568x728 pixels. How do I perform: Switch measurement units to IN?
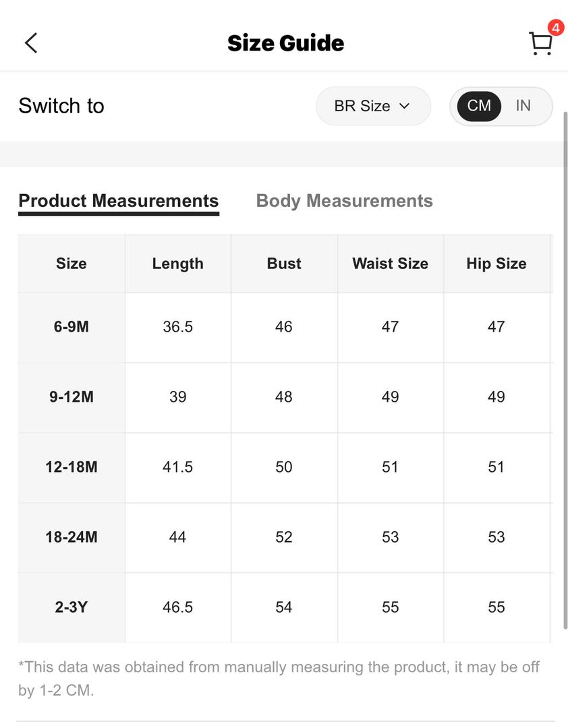click(523, 106)
